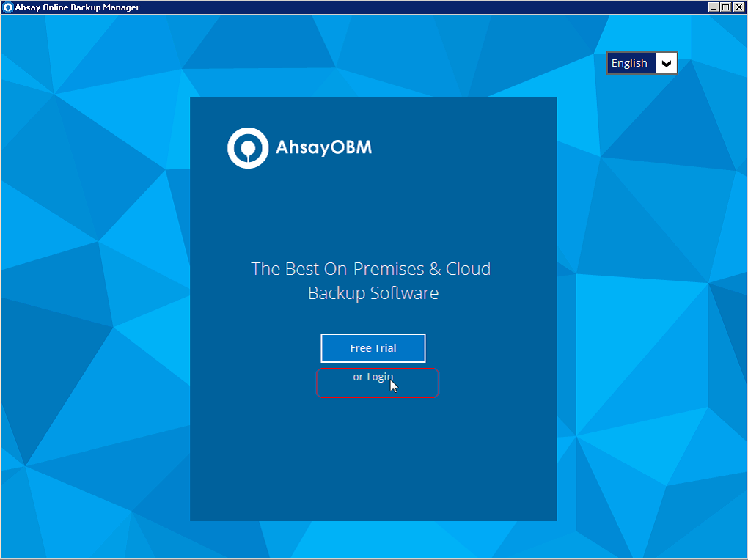Open the 'or Login' link
The height and width of the screenshot is (560, 748).
[x=373, y=377]
